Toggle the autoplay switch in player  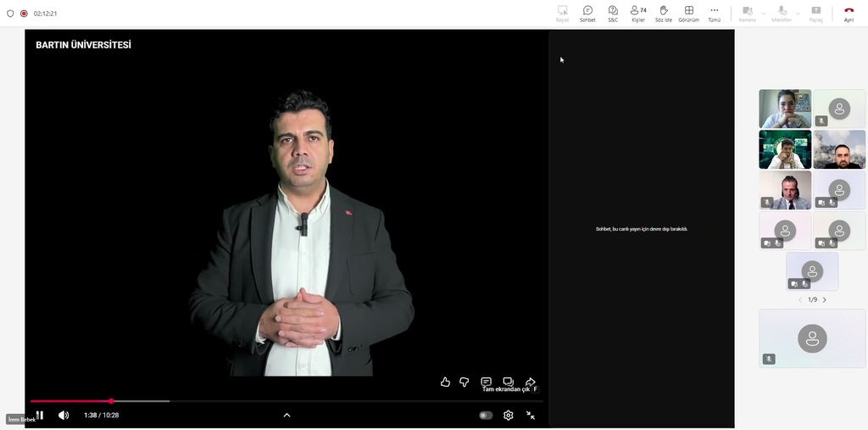tap(486, 416)
